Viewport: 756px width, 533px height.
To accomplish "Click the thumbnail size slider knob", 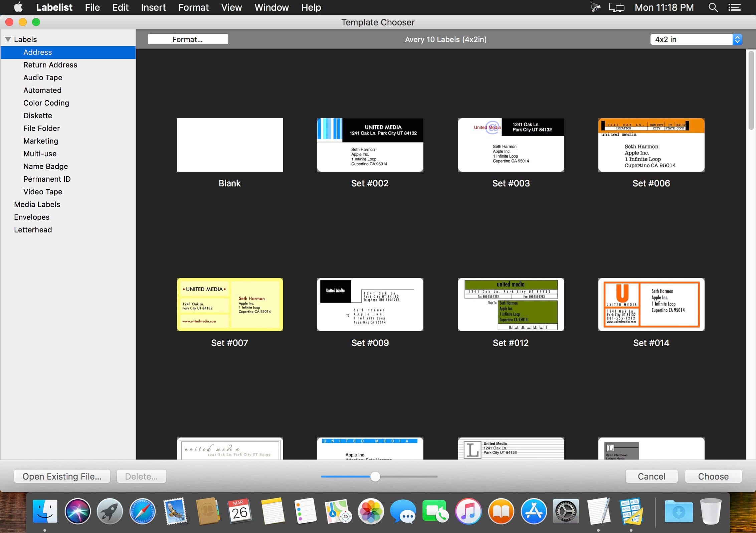I will 375,477.
